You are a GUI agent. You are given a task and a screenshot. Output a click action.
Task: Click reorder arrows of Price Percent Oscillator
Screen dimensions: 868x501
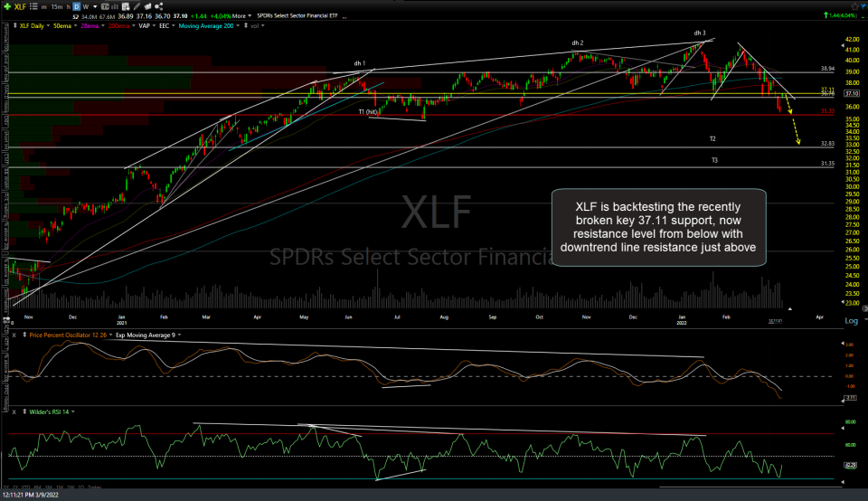point(24,335)
